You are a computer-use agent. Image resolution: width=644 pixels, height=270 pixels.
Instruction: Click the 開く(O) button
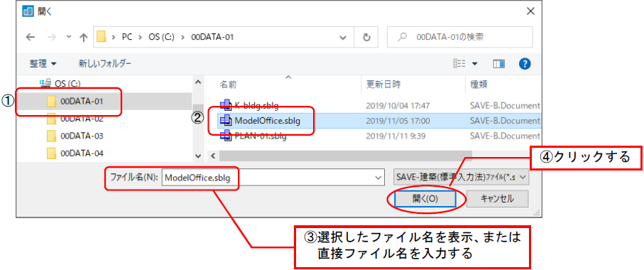pos(425,199)
